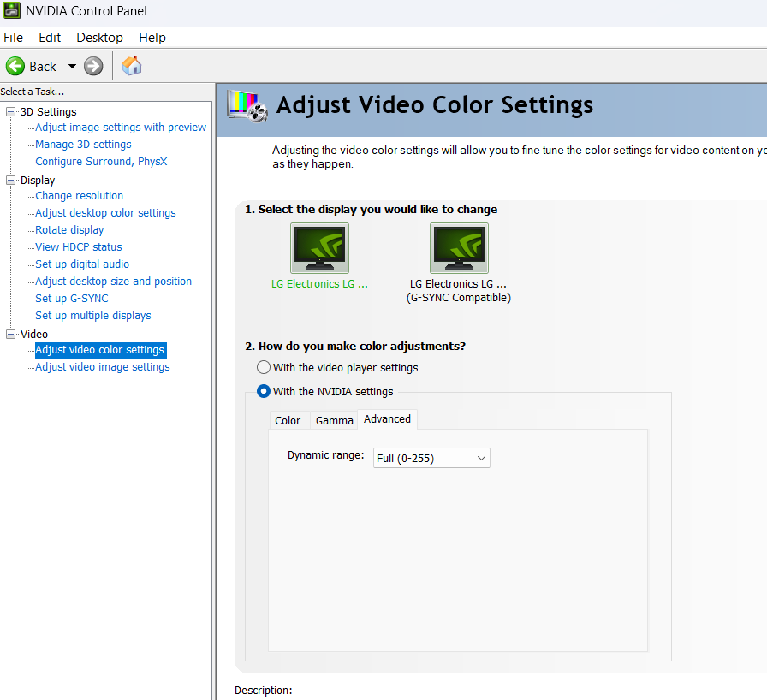Viewport: 767px width, 700px height.
Task: Open the Dynamic range dropdown
Action: [431, 458]
